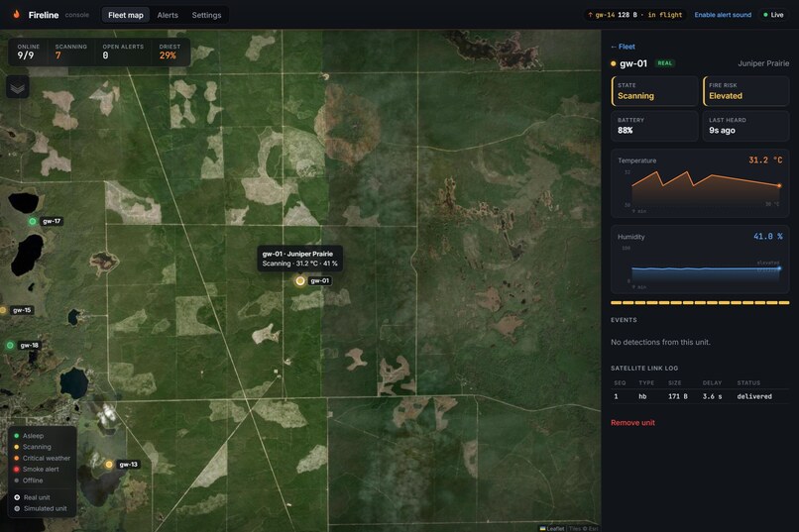
Task: Click the No detections from this unit text
Action: 660,342
